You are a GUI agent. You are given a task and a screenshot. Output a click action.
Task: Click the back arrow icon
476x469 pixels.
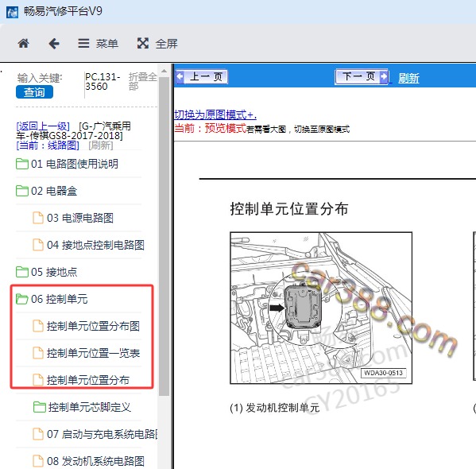[54, 44]
